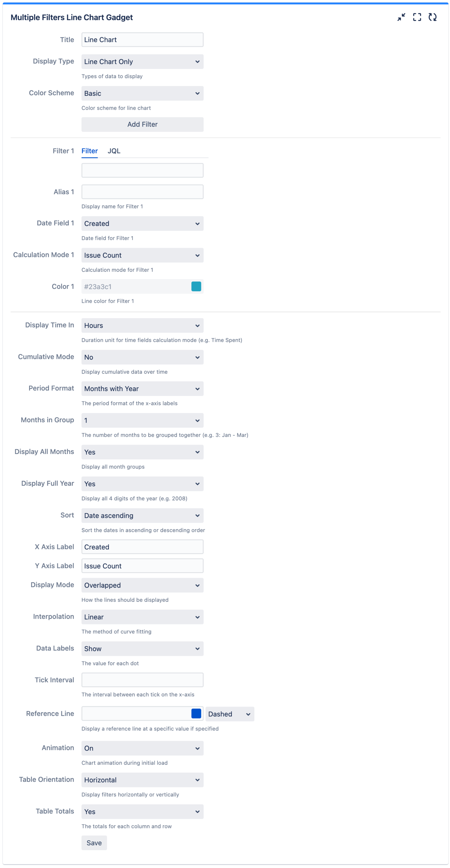Collapse the Multiple Filters Line Chart gadget

(x=401, y=17)
